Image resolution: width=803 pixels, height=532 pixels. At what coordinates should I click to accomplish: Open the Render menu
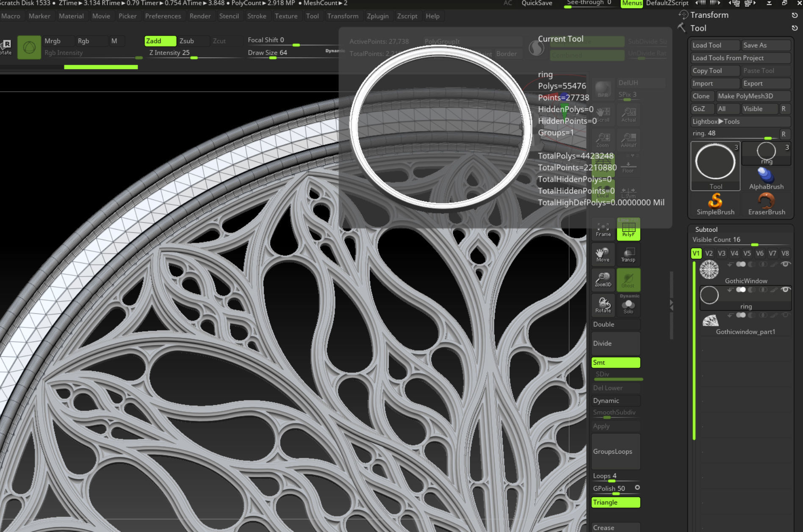point(200,16)
